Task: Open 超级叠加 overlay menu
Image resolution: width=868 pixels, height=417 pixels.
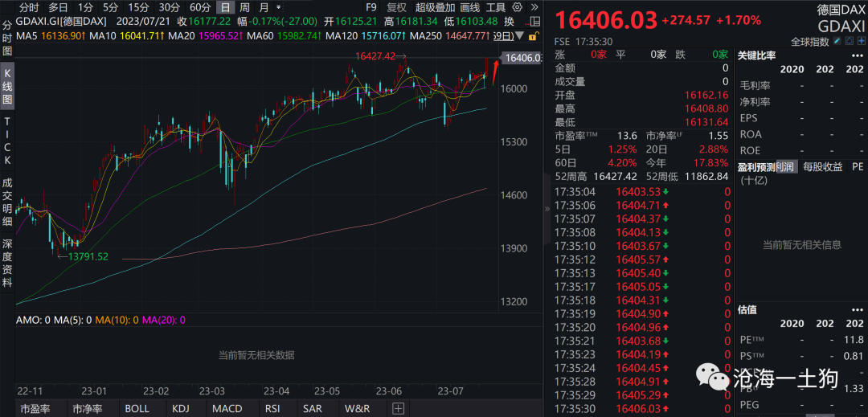Action: click(x=436, y=8)
